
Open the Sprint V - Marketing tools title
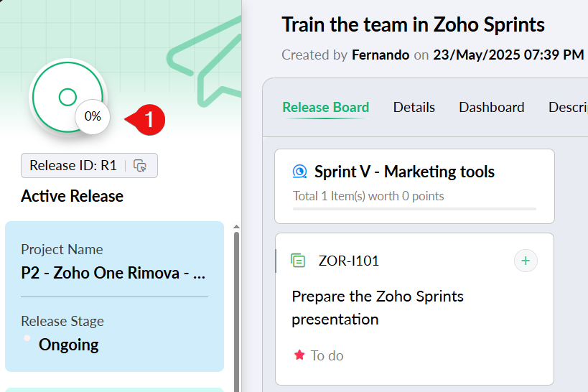pos(404,172)
